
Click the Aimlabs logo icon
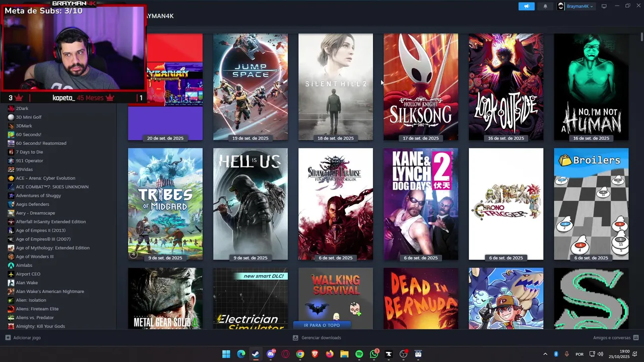[x=11, y=265]
